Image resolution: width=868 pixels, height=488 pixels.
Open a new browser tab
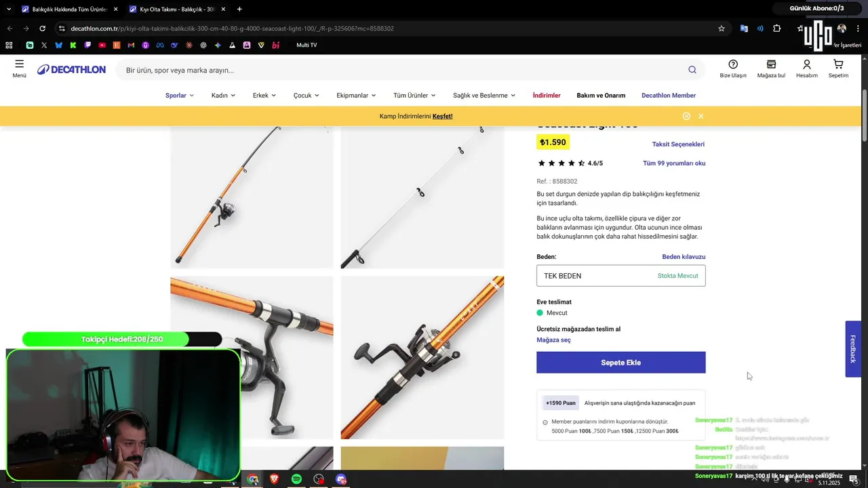[x=239, y=9]
